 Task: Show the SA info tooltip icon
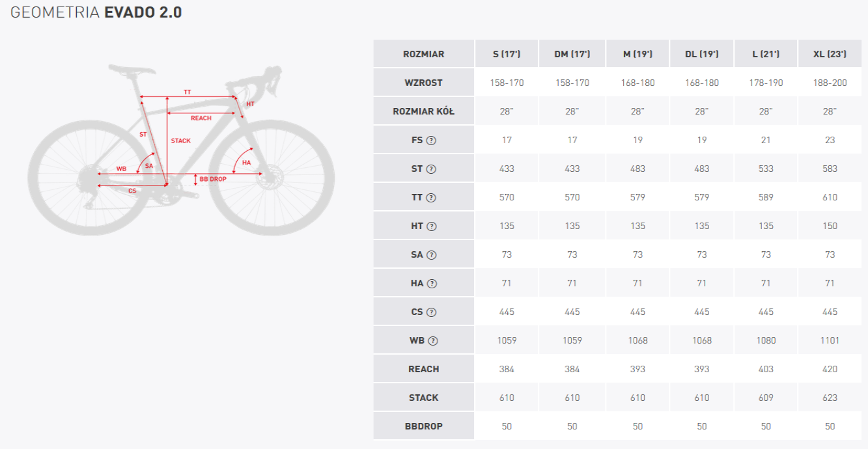tap(431, 254)
